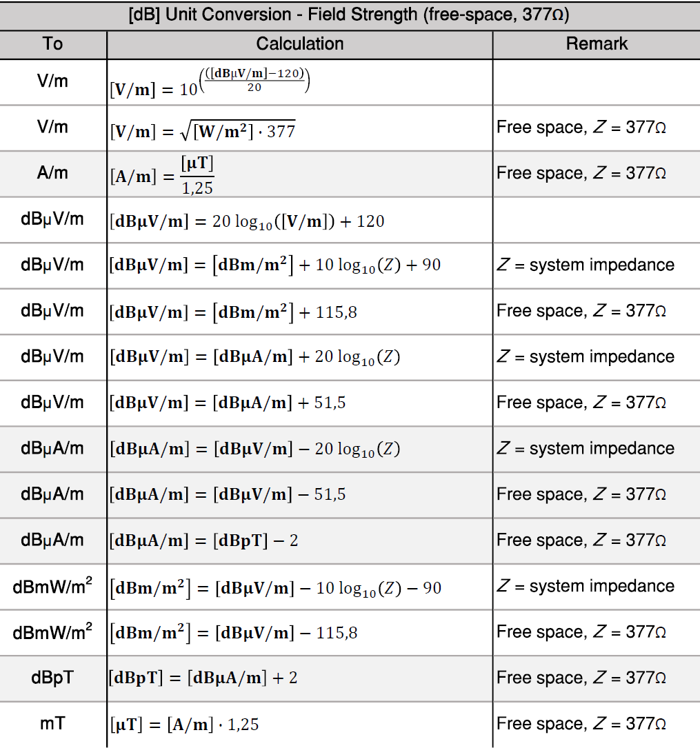
Task: Select the 20 log10([V/m]) + 120 formula
Action: pyautogui.click(x=247, y=221)
